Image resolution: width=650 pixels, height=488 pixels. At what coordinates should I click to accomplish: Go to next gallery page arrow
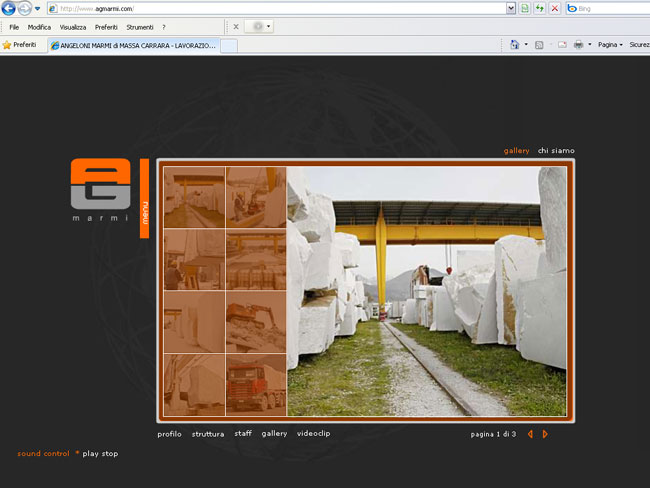tap(545, 434)
